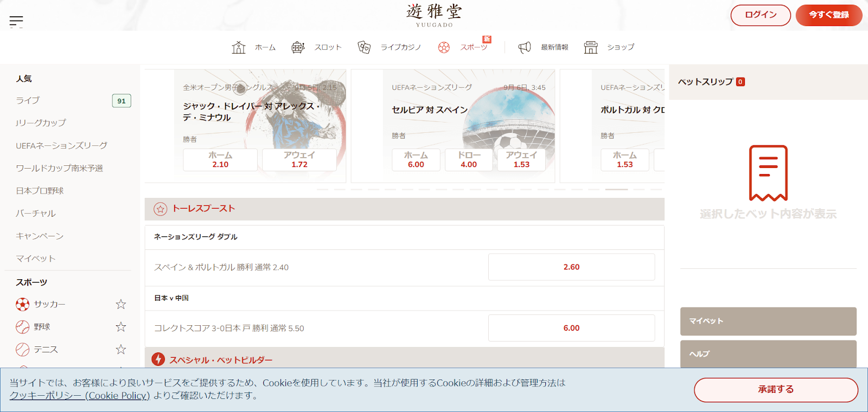Open the ライブカジノ navigation tab

pyautogui.click(x=401, y=47)
